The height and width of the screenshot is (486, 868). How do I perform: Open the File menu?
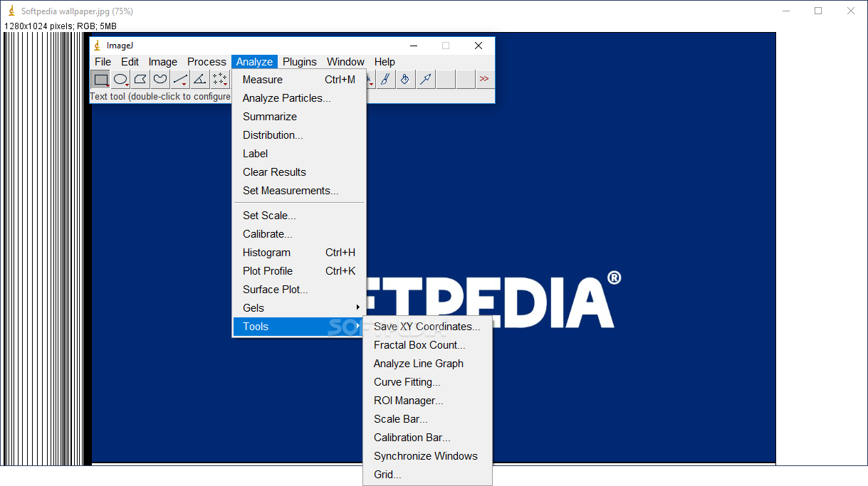pyautogui.click(x=103, y=62)
